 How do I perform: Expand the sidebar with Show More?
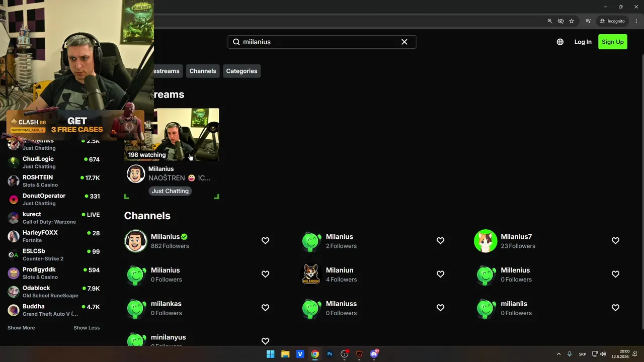point(21,328)
